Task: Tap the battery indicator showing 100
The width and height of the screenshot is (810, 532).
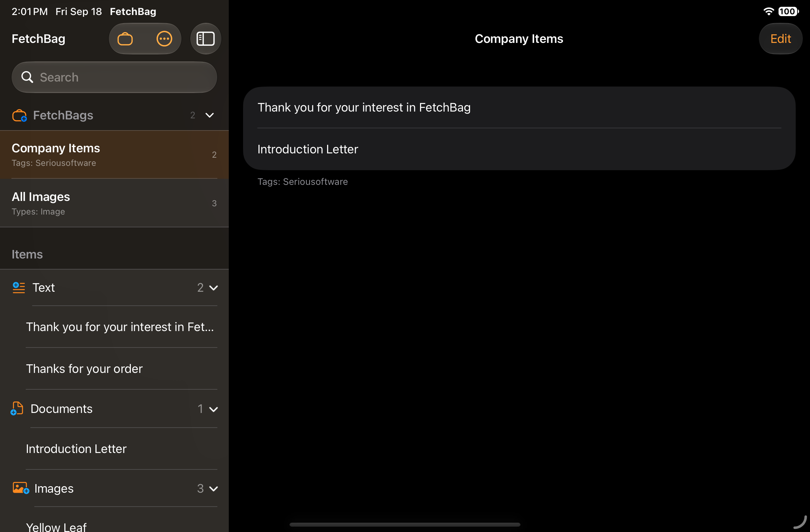Action: 788,11
